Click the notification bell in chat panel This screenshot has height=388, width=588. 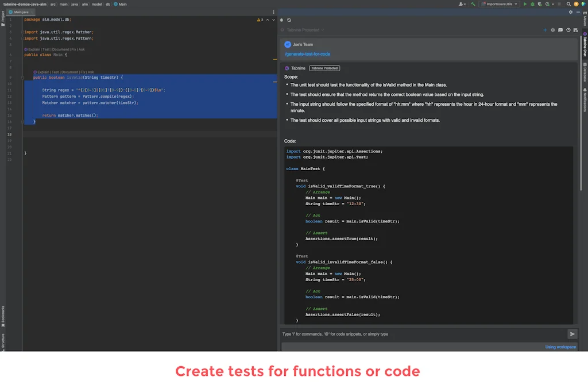281,20
